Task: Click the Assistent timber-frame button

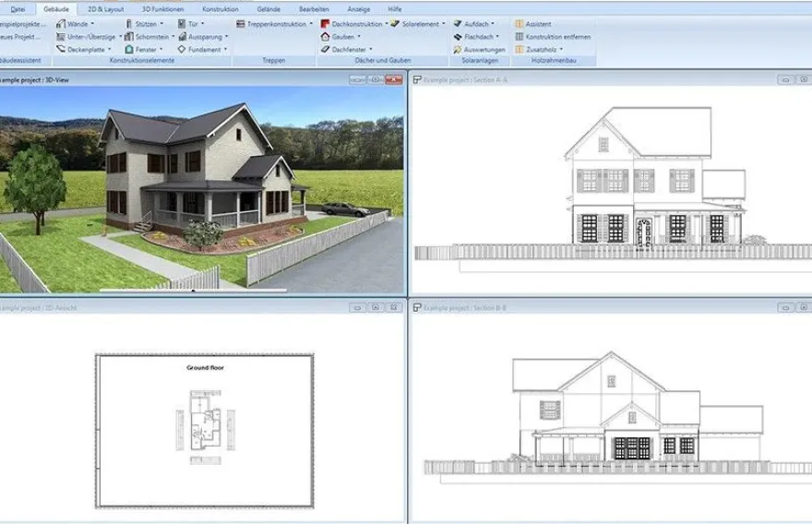Action: coord(533,24)
